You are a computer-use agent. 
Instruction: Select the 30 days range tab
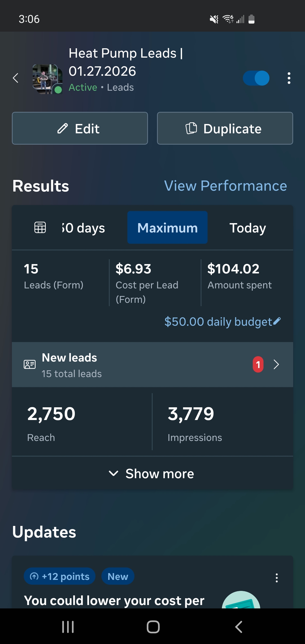pyautogui.click(x=84, y=228)
